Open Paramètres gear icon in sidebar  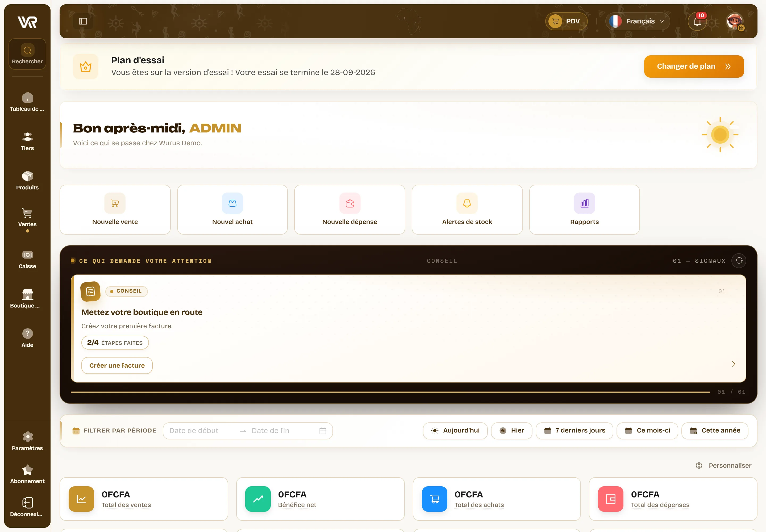27,437
